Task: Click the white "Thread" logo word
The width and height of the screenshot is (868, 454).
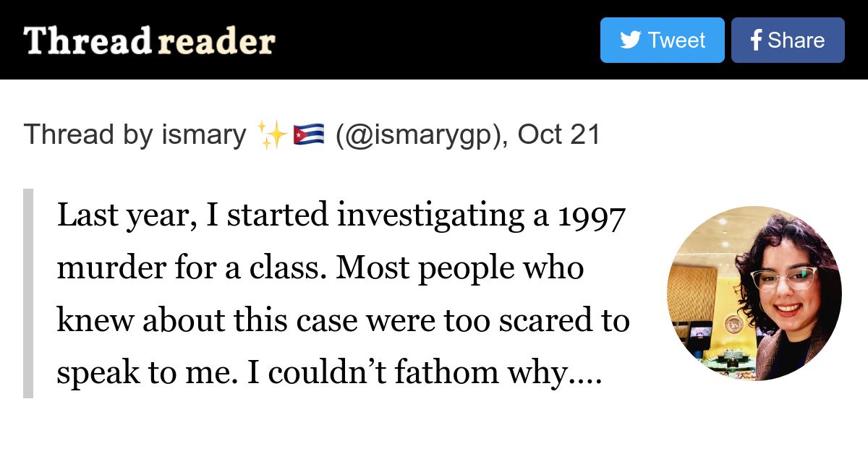Action: pos(87,41)
